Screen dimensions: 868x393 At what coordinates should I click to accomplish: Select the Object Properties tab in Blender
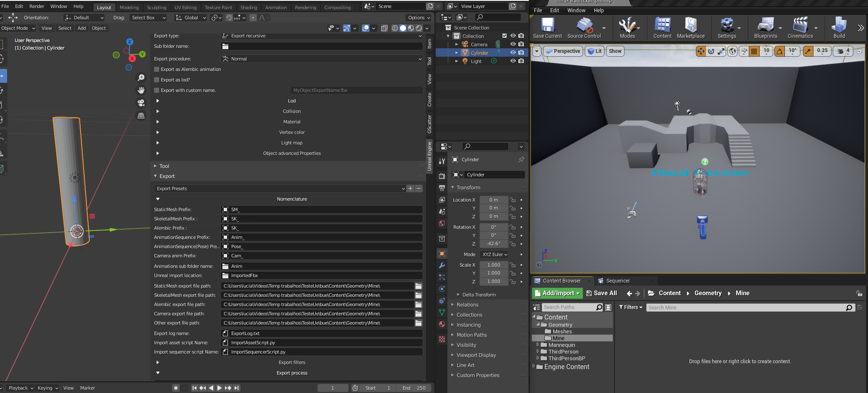point(441,254)
